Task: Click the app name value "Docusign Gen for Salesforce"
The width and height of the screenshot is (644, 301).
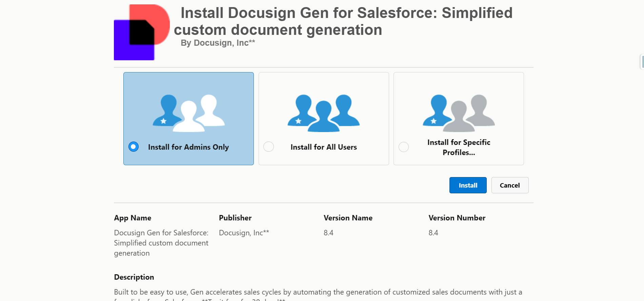Action: coord(161,243)
